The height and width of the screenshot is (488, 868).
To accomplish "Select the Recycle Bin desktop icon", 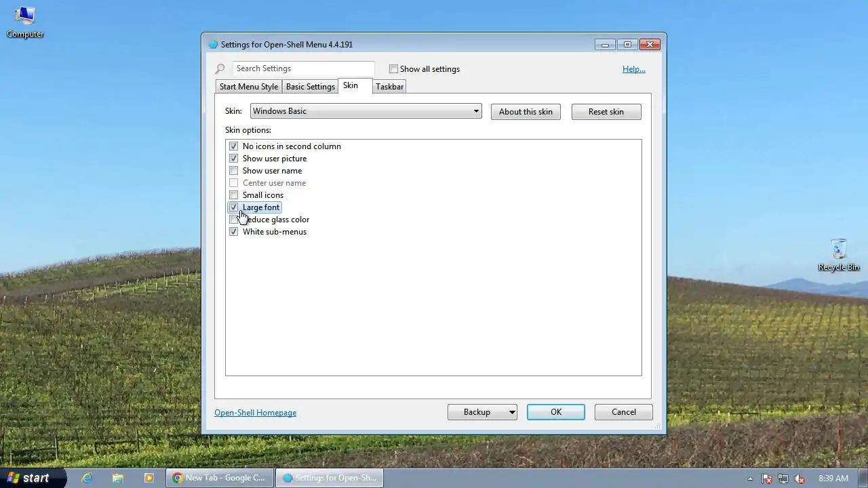I will click(839, 255).
